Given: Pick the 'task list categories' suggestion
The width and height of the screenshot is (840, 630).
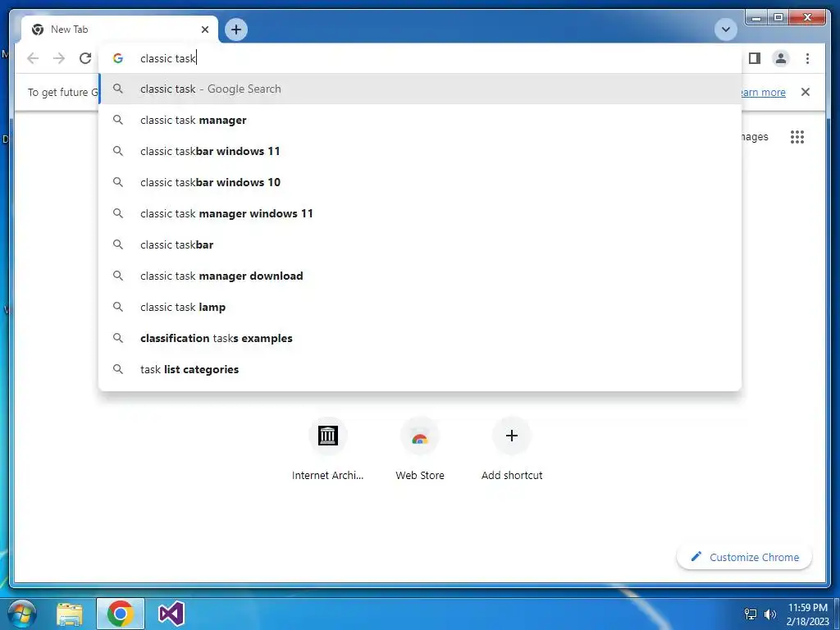Looking at the screenshot, I should [x=421, y=369].
